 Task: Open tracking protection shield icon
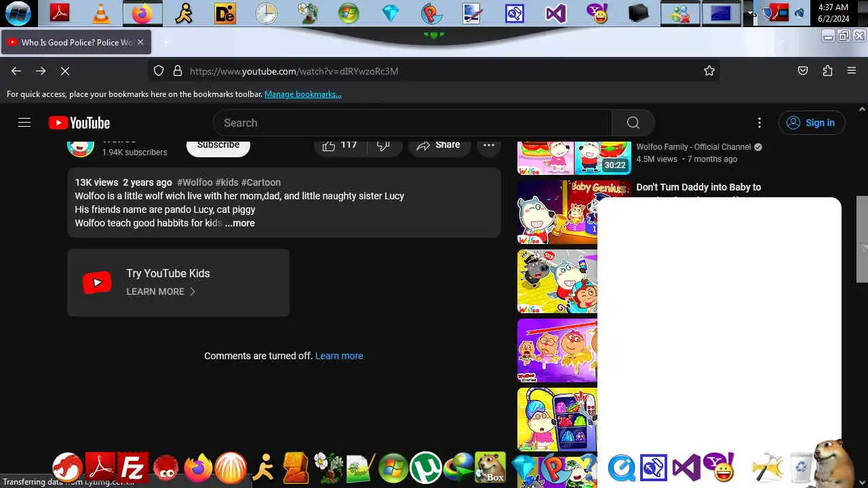[x=159, y=71]
